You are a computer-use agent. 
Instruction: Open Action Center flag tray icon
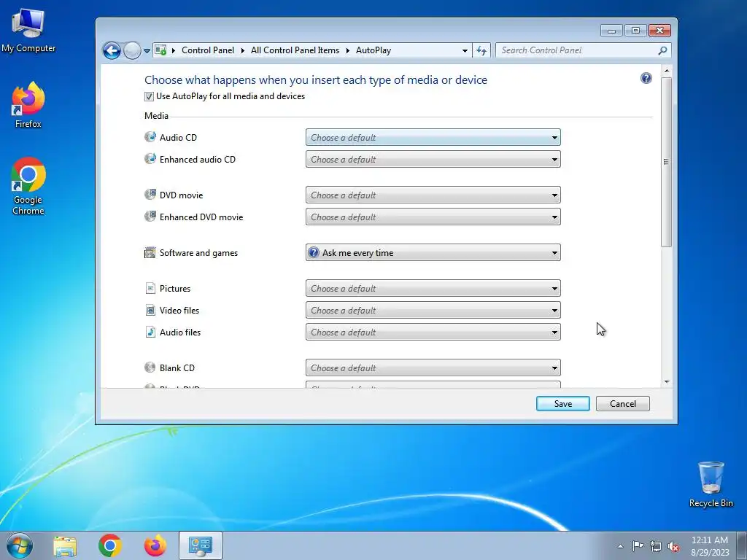pos(638,546)
